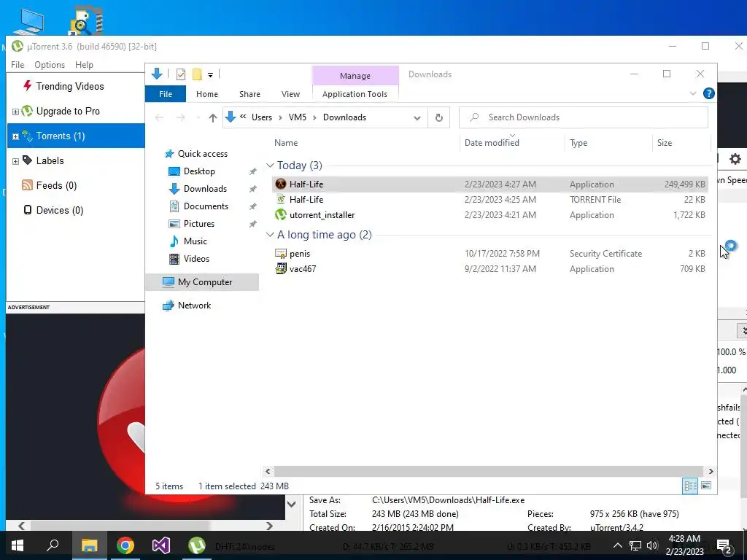Viewport: 747px width, 560px height.
Task: Open the uTorrent settings gear icon
Action: (x=735, y=159)
